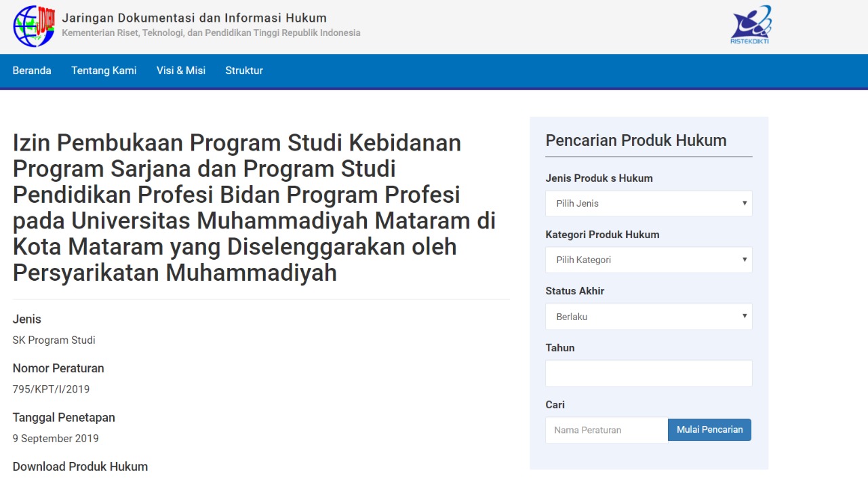868x489 pixels.
Task: Go to Tentang Kami page
Action: pos(104,71)
